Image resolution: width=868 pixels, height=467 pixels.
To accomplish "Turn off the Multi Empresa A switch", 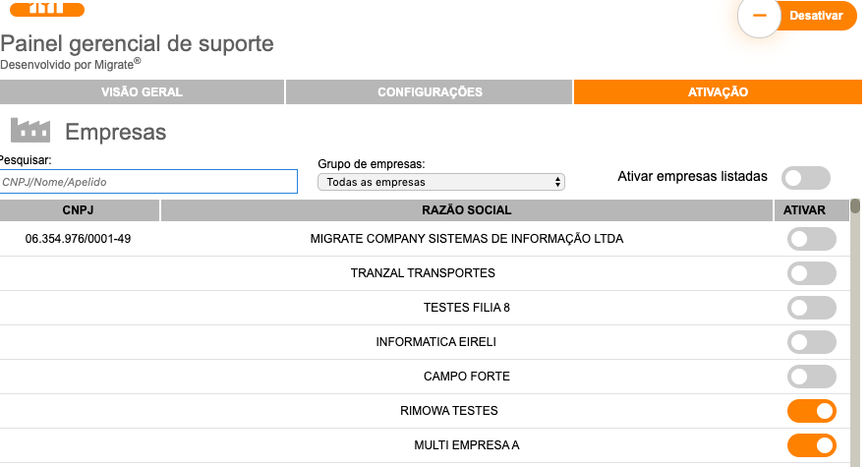I will pyautogui.click(x=812, y=445).
